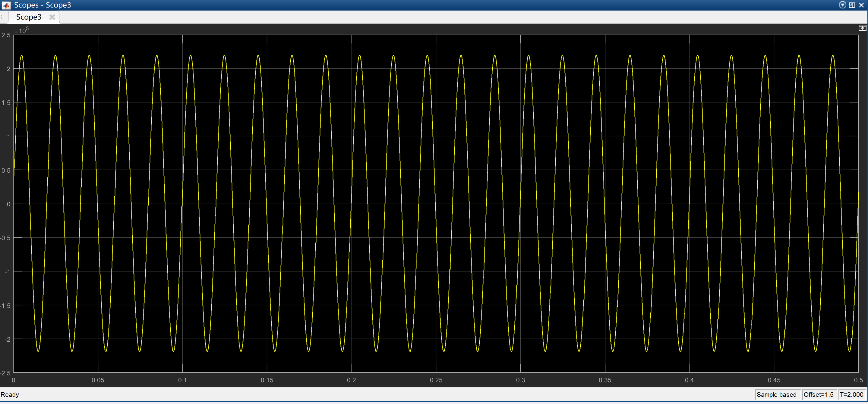Click the Scopes - Scope3 title text
The height and width of the screenshot is (404, 868).
click(43, 5)
